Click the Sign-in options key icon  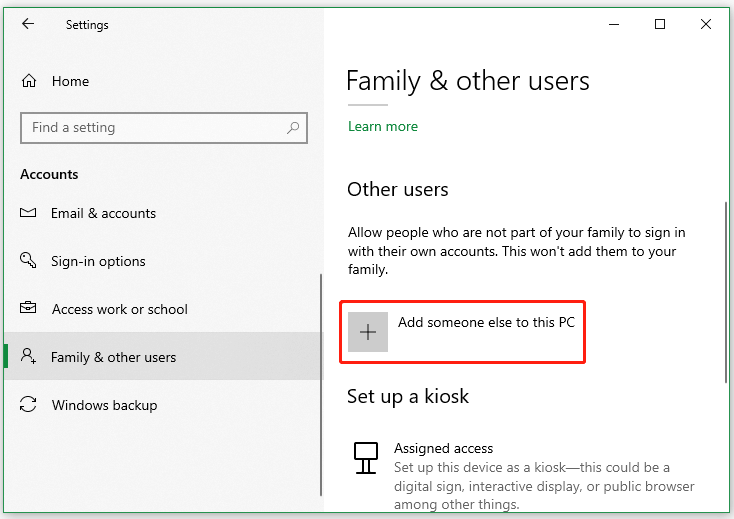click(x=28, y=260)
